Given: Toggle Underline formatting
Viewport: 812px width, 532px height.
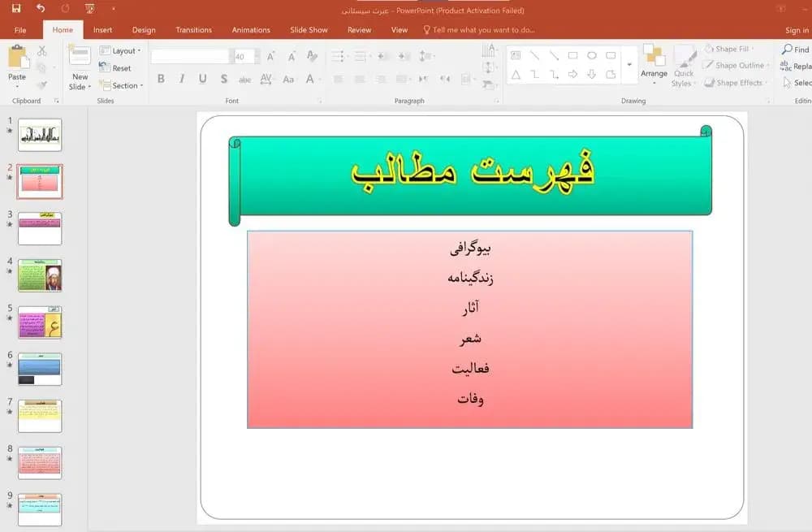Looking at the screenshot, I should 202,79.
